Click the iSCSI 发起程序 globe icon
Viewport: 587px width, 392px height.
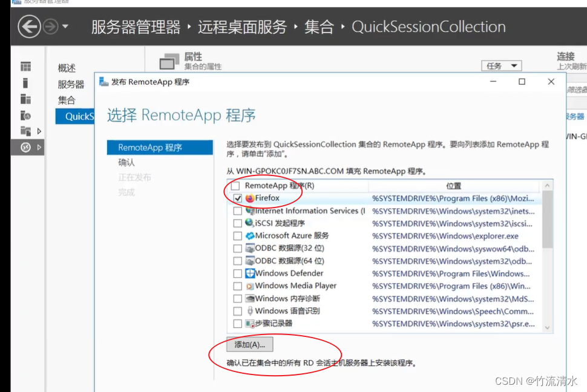pyautogui.click(x=250, y=223)
